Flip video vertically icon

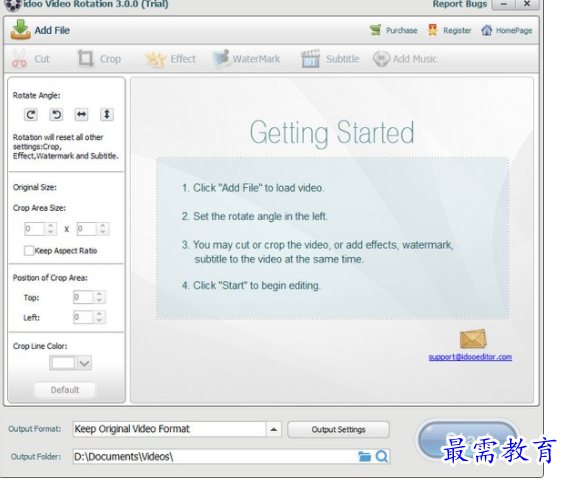[107, 115]
